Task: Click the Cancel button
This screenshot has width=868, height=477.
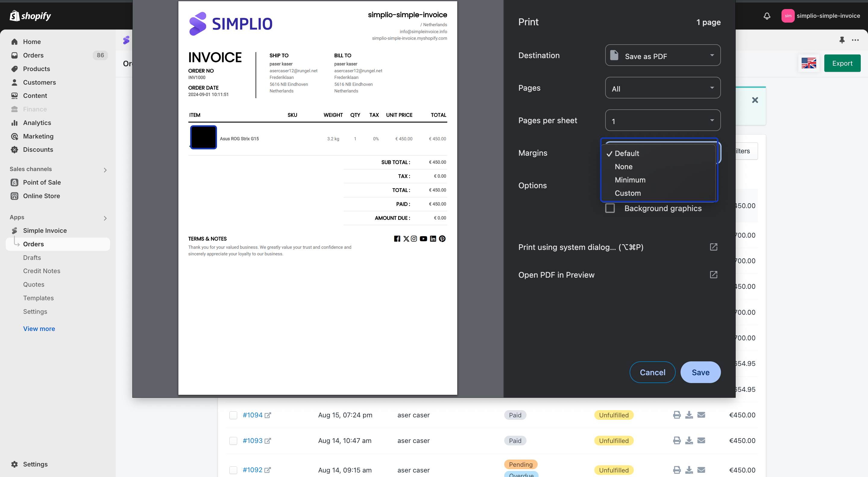Action: tap(652, 372)
